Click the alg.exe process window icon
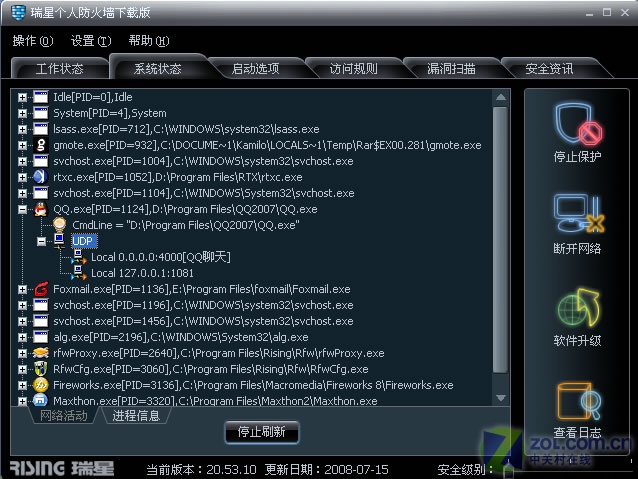 pos(41,337)
